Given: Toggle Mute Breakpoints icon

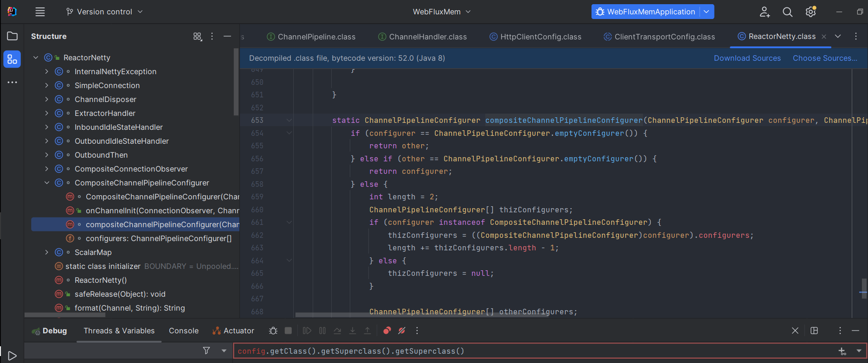Looking at the screenshot, I should click(x=402, y=331).
